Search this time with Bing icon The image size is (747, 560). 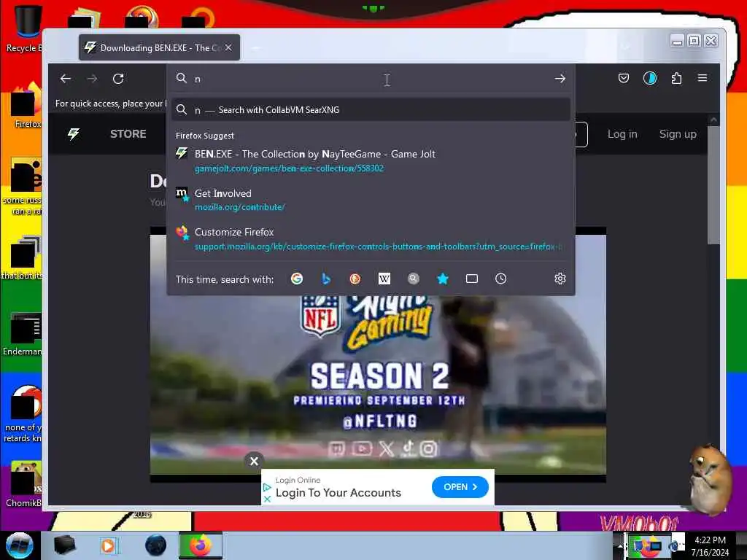326,279
